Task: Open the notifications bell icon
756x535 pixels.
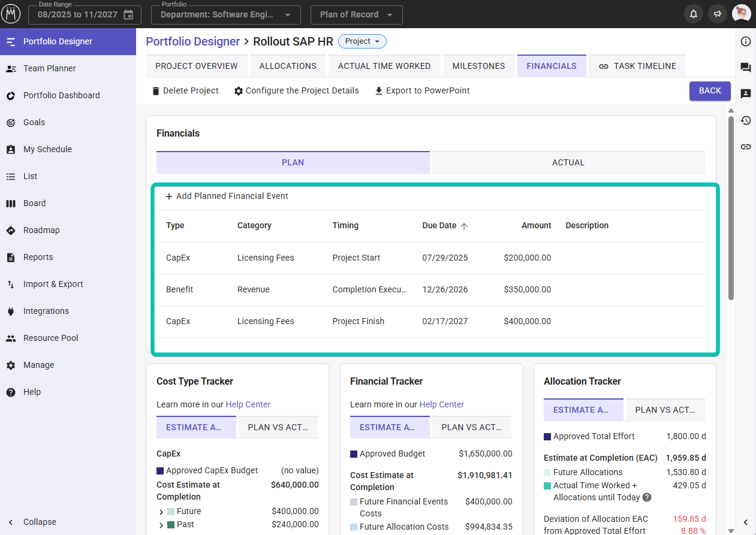Action: point(694,14)
